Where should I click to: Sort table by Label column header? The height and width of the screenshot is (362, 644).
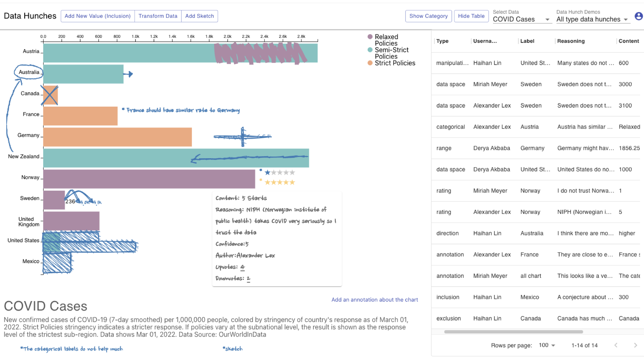527,41
